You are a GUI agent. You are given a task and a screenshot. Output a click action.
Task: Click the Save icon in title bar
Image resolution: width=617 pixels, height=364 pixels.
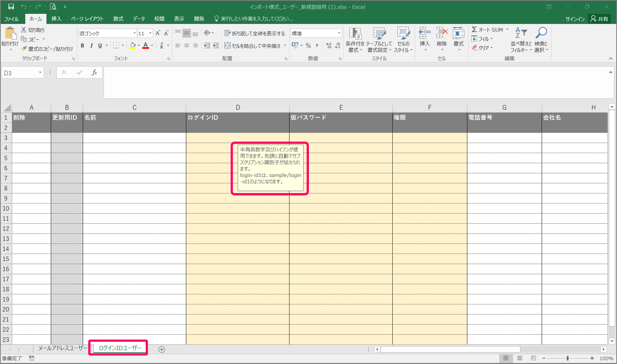11,7
